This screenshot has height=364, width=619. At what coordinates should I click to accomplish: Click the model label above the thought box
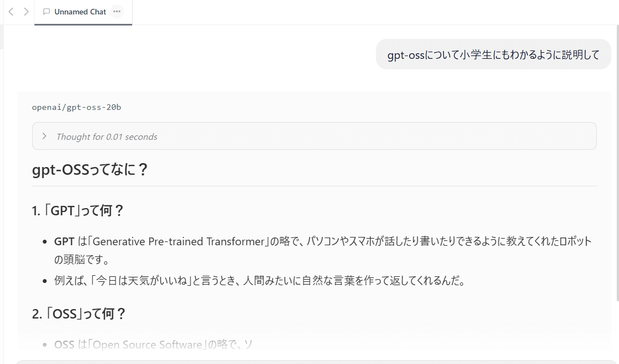77,107
